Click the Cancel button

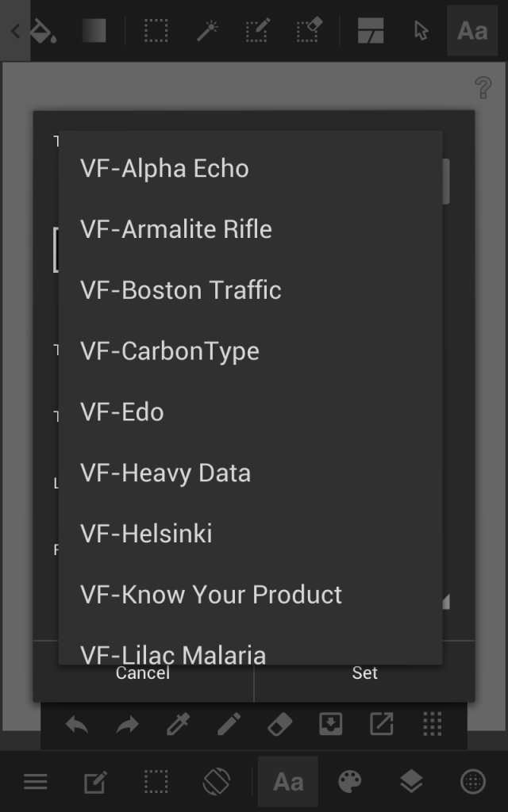143,673
